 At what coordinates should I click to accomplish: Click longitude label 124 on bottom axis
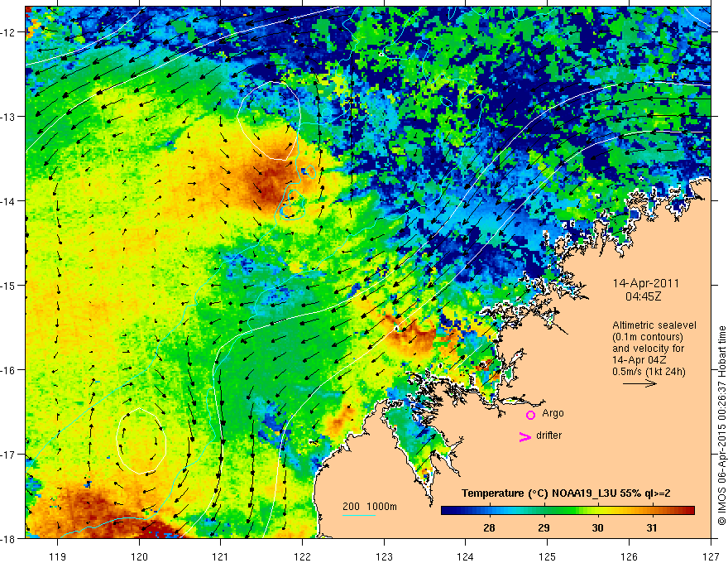coord(466,556)
